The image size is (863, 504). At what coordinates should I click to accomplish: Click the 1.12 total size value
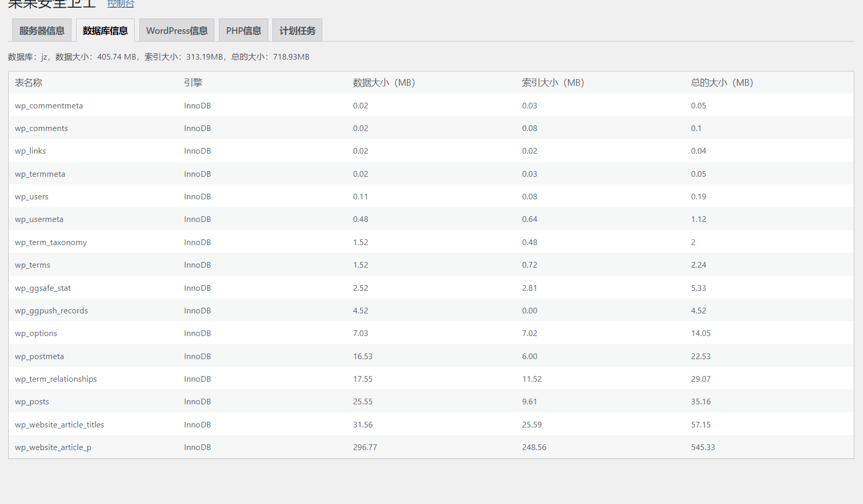pos(699,219)
